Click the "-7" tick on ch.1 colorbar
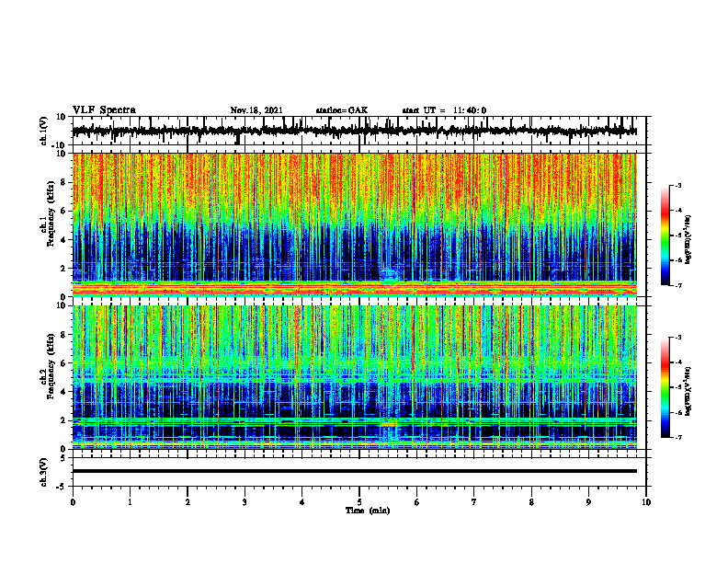Viewport: 728px width, 563px height. click(x=678, y=285)
